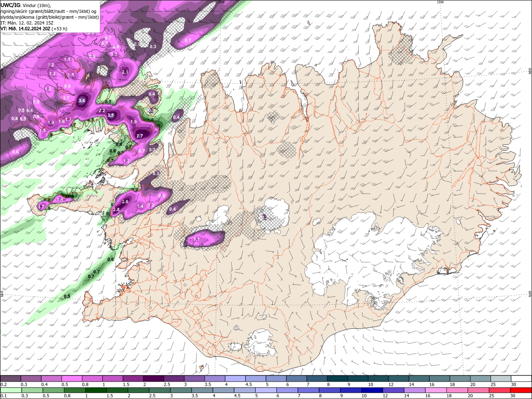Click the '3.6' precipitation value on the map
Image resolution: width=532 pixels, height=399 pixels.
(x=82, y=101)
